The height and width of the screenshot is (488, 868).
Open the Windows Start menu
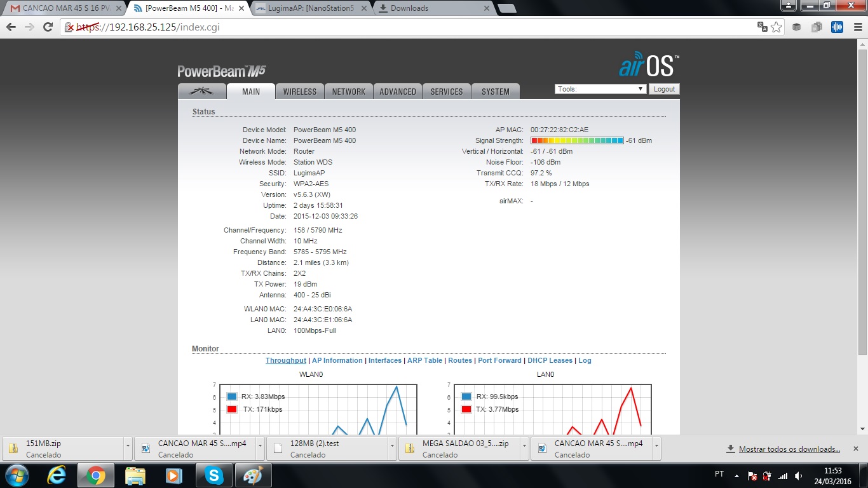click(17, 475)
